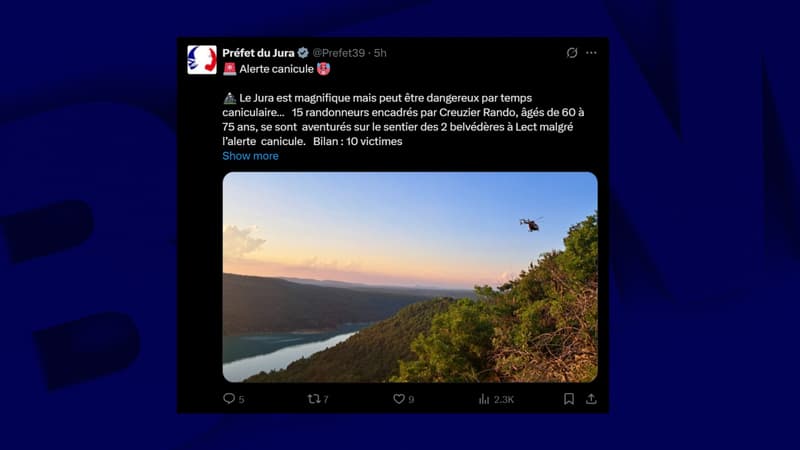Click the 2.3K views count

[x=504, y=399]
